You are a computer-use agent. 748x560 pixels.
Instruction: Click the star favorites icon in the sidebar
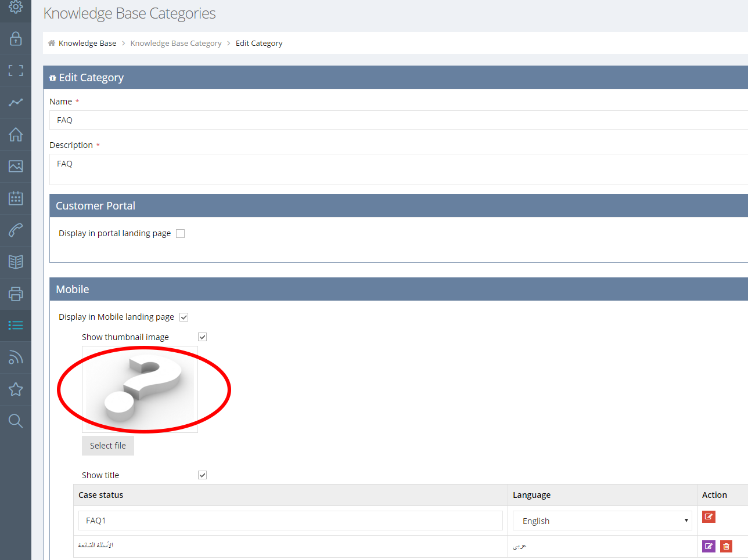[16, 389]
